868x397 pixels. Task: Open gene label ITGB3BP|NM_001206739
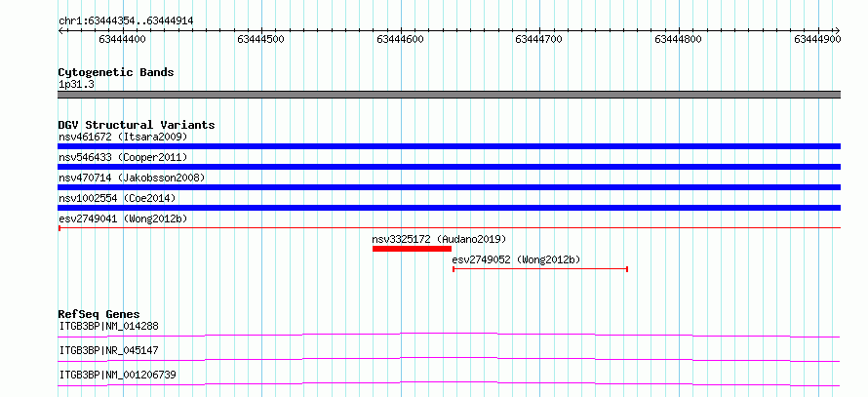pos(117,376)
